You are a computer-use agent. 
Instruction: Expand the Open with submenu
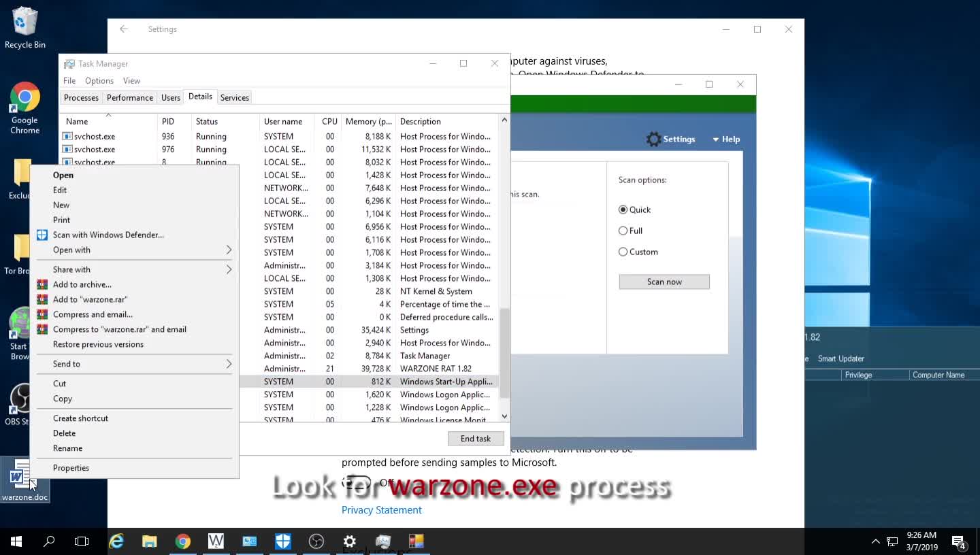point(135,250)
